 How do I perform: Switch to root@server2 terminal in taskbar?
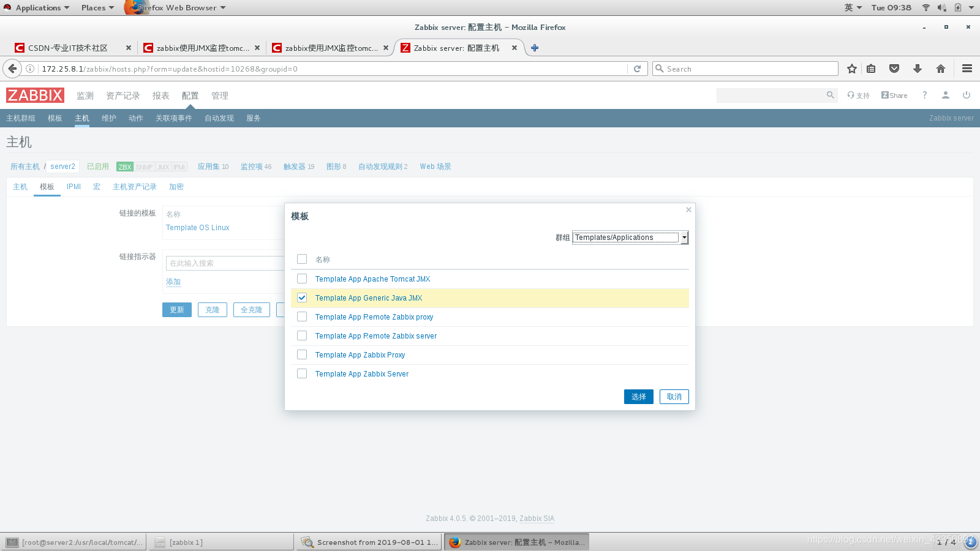click(74, 542)
